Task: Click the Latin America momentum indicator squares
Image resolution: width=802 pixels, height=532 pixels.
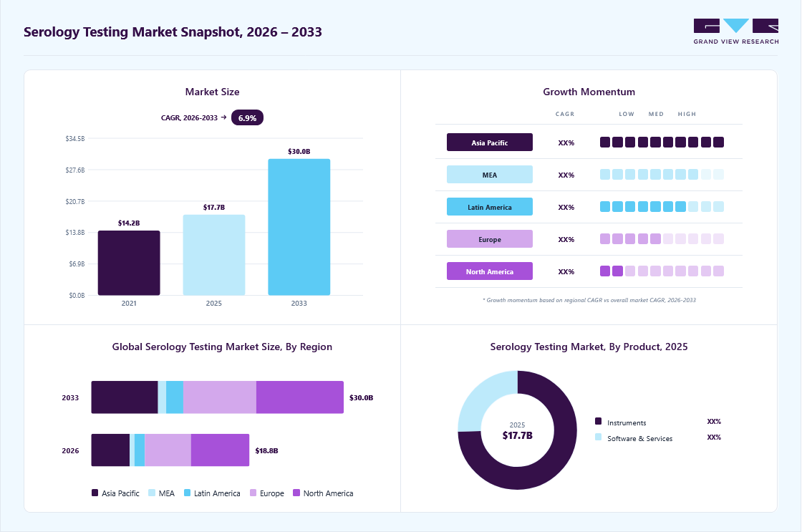Action: (x=662, y=207)
